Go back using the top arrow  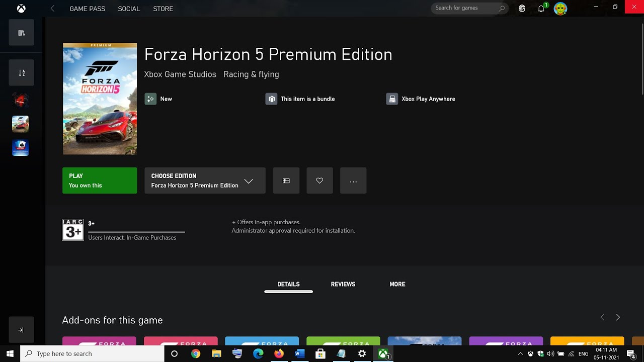pos(53,9)
